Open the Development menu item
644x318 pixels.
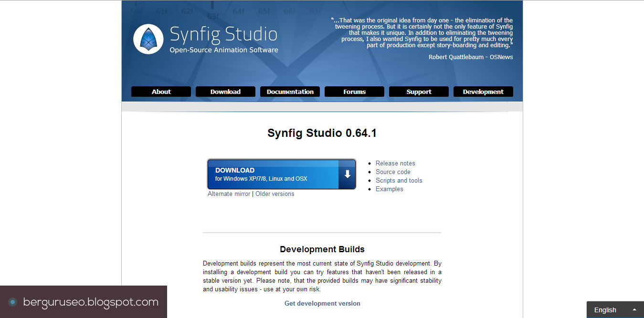(x=483, y=92)
